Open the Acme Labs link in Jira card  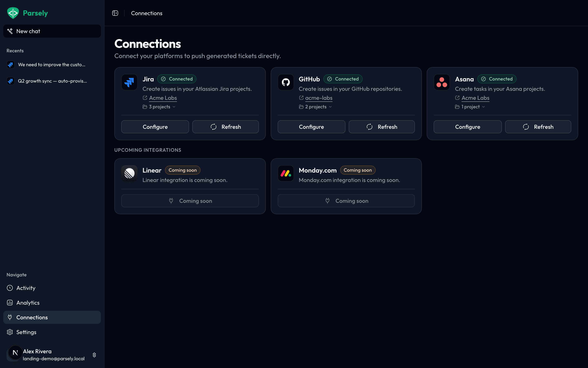click(163, 98)
